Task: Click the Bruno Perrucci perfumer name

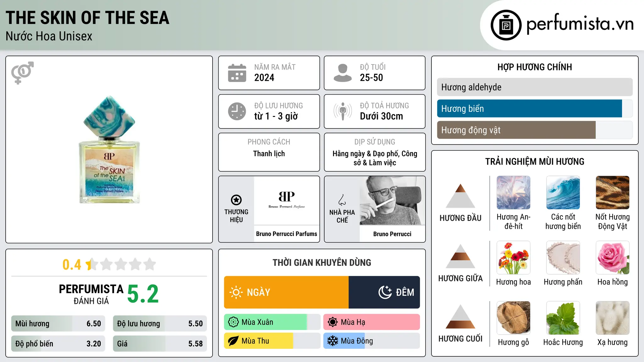Action: coord(392,234)
